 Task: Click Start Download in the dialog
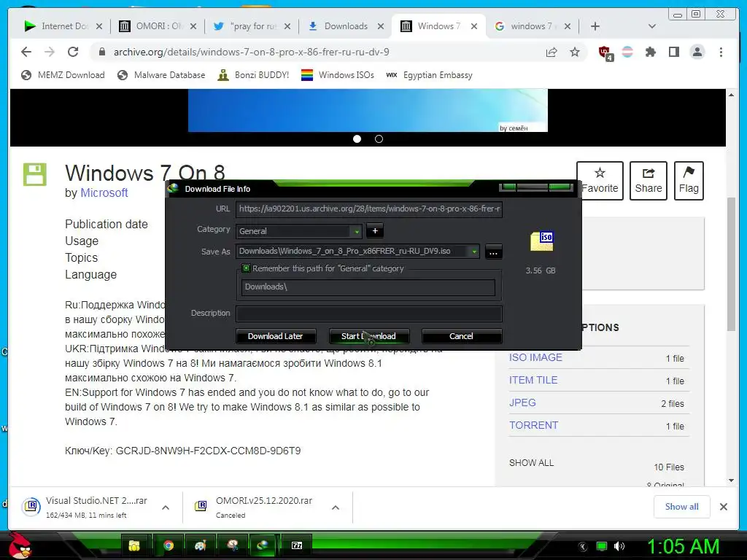(368, 336)
